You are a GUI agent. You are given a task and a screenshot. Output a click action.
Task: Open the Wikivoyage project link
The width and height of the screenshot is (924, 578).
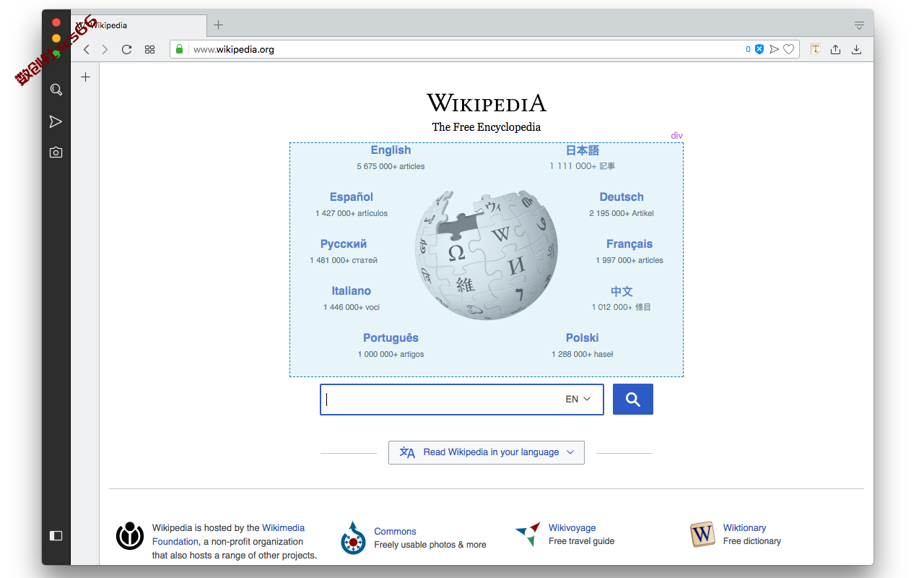(572, 528)
